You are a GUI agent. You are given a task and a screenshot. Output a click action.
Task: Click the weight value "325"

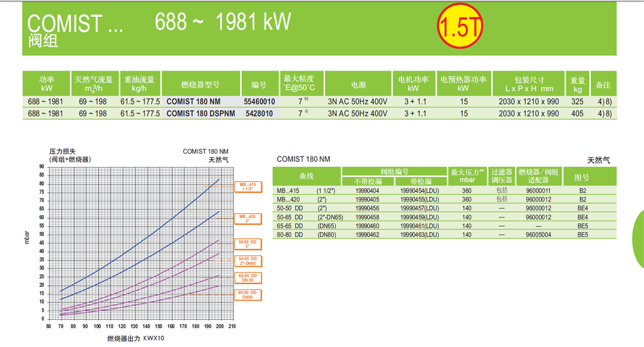(x=577, y=101)
